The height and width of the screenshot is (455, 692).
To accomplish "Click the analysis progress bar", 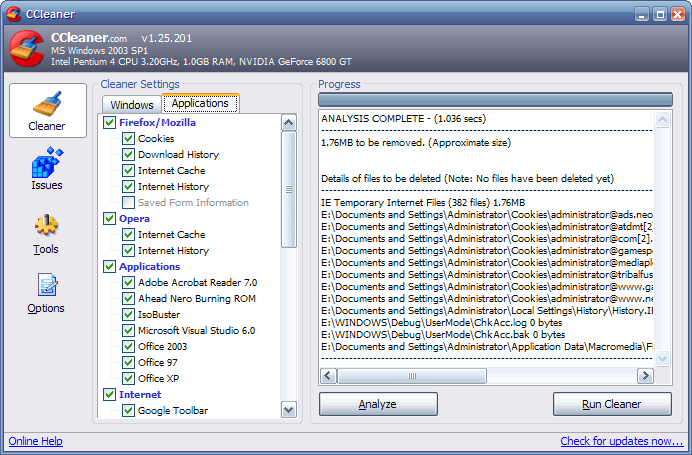I will click(495, 99).
